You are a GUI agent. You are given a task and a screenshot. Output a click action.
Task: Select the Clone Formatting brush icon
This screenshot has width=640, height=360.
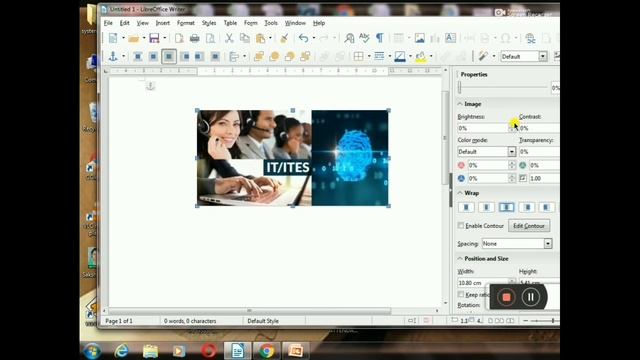(x=284, y=38)
